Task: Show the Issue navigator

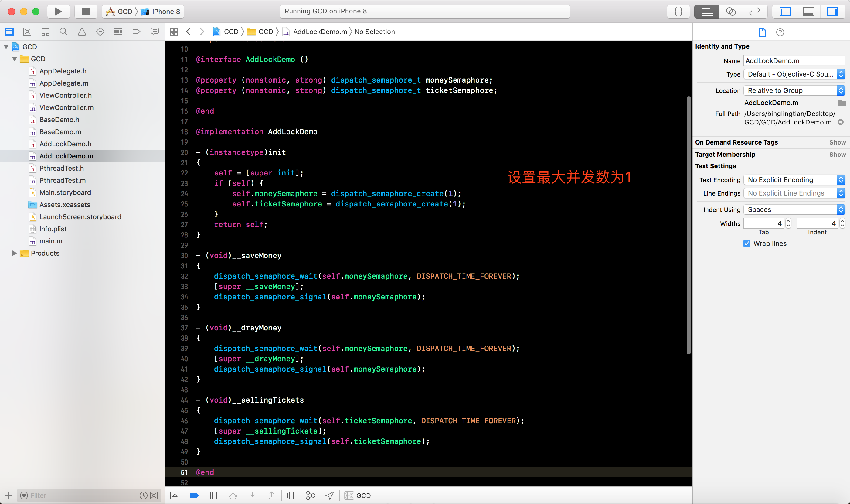Action: click(82, 32)
